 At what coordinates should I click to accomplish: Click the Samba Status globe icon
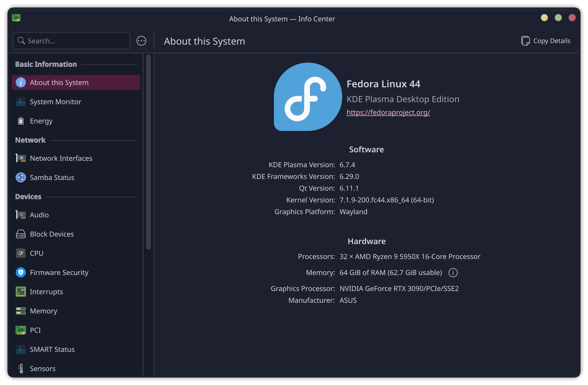[21, 177]
